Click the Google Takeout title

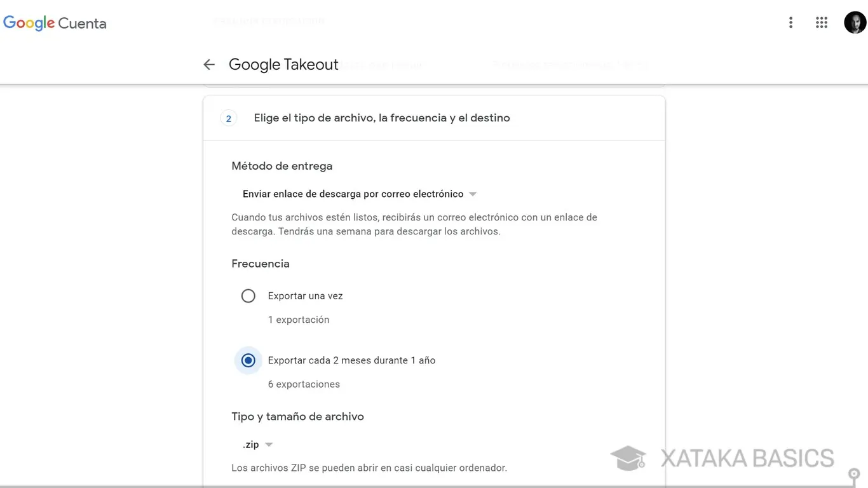pyautogui.click(x=283, y=64)
